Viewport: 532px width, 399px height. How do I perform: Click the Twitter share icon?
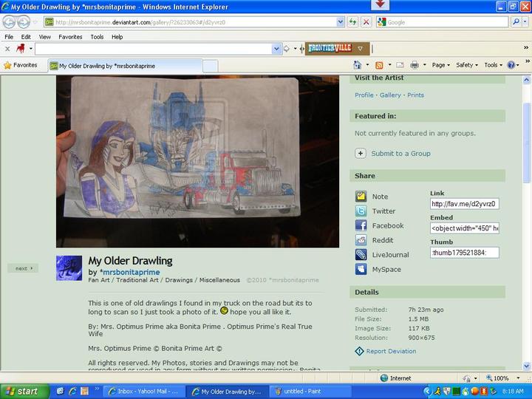pyautogui.click(x=361, y=211)
